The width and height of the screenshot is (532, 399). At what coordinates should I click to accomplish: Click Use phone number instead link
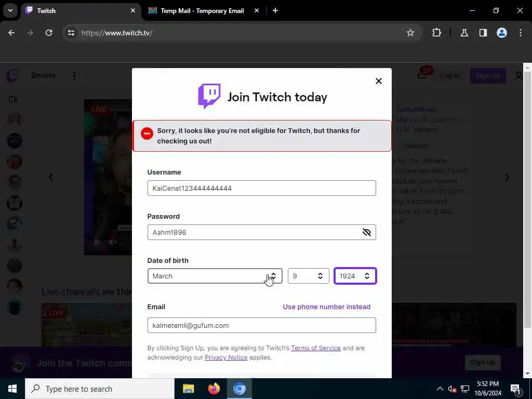point(326,307)
